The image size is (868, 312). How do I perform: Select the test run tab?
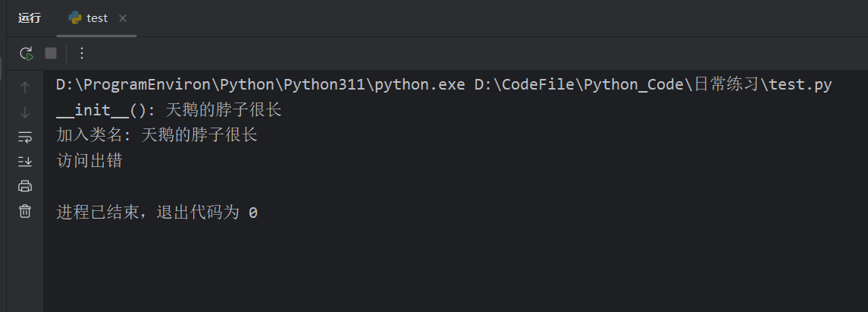click(x=97, y=18)
